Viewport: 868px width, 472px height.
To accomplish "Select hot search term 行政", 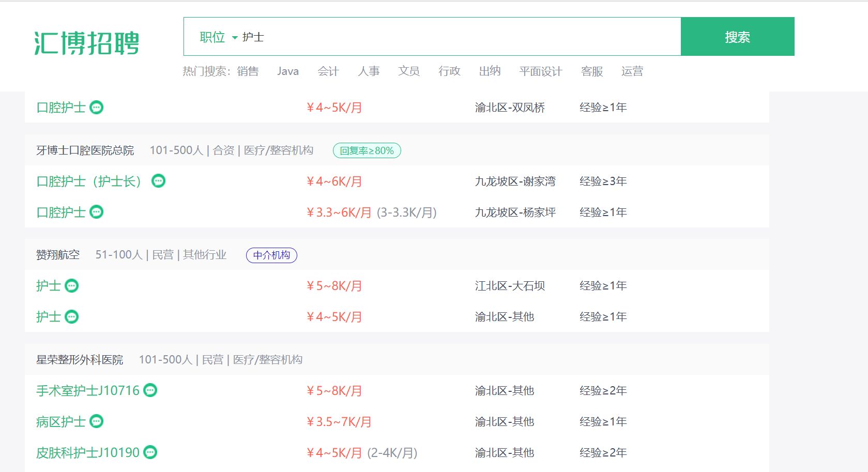I will click(x=449, y=71).
